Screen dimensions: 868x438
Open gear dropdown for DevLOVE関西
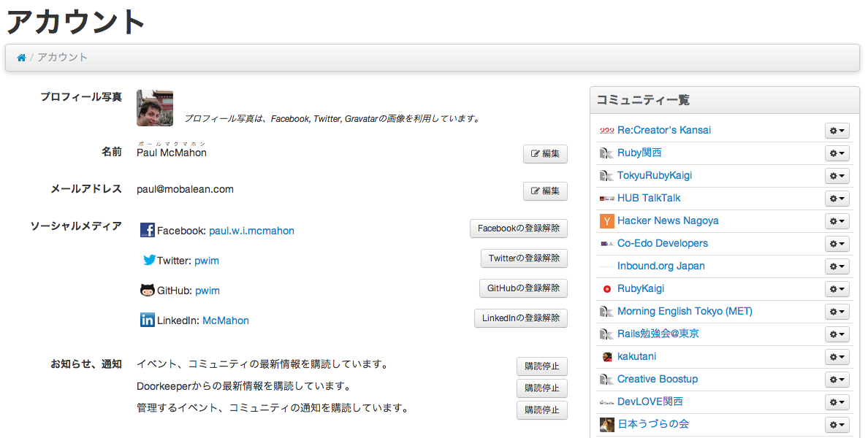coord(837,403)
